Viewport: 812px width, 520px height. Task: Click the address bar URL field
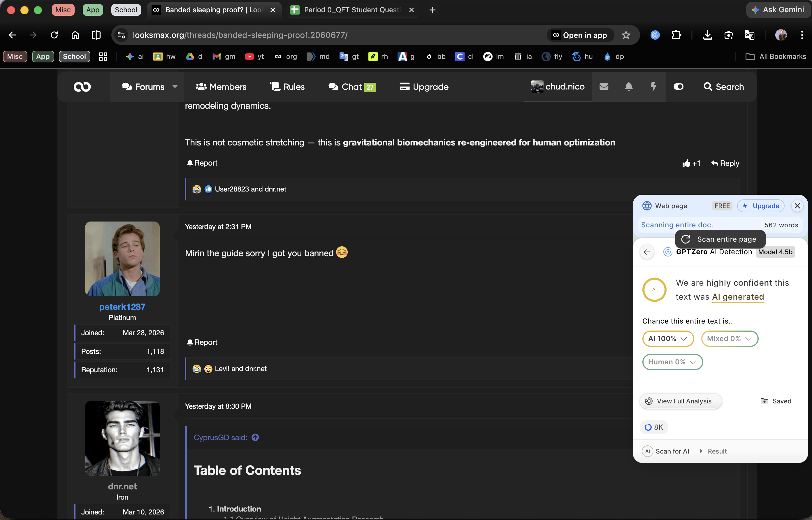(338, 35)
